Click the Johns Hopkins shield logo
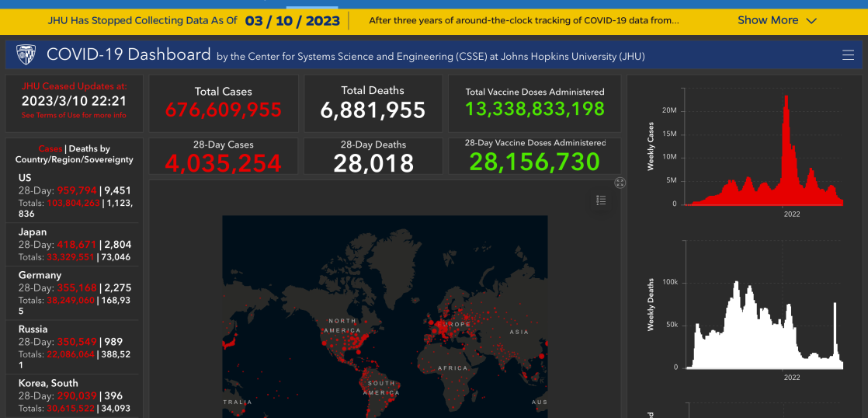The image size is (868, 418). tap(26, 55)
